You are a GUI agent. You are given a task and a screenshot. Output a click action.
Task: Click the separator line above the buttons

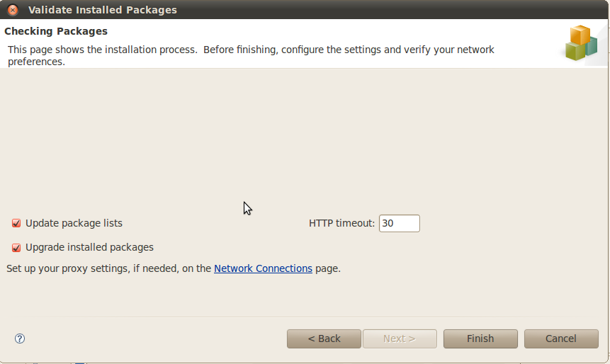(303, 317)
